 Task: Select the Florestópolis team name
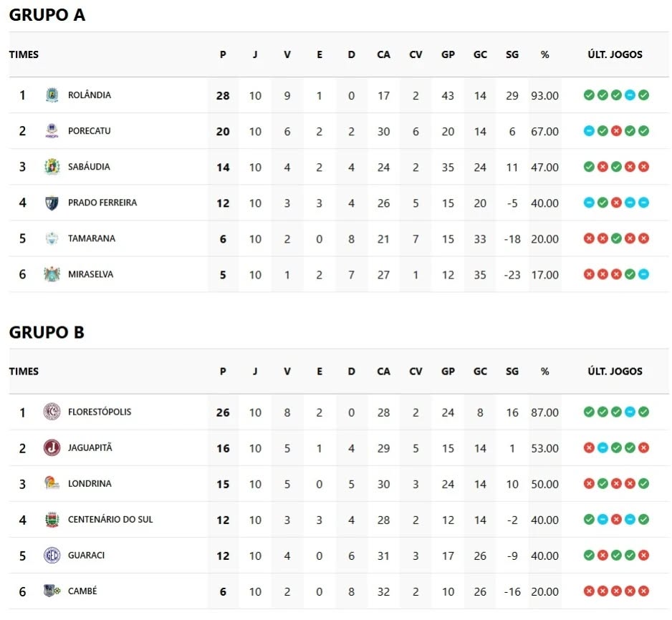coord(100,412)
